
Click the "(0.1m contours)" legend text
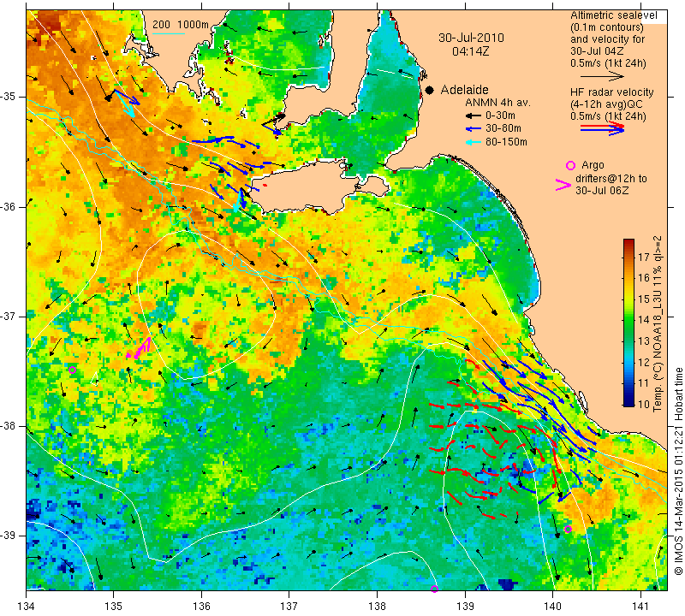click(x=607, y=27)
